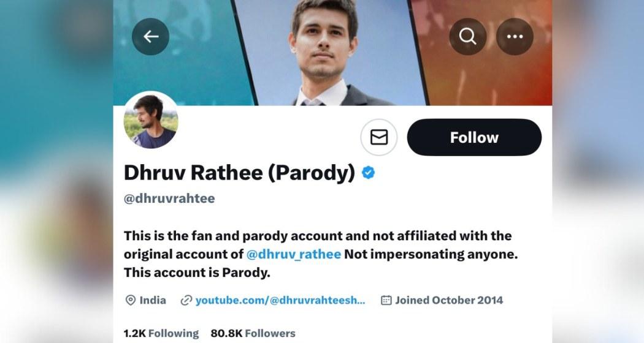Click the calendar icon beside join date
Image resolution: width=644 pixels, height=343 pixels.
click(386, 300)
